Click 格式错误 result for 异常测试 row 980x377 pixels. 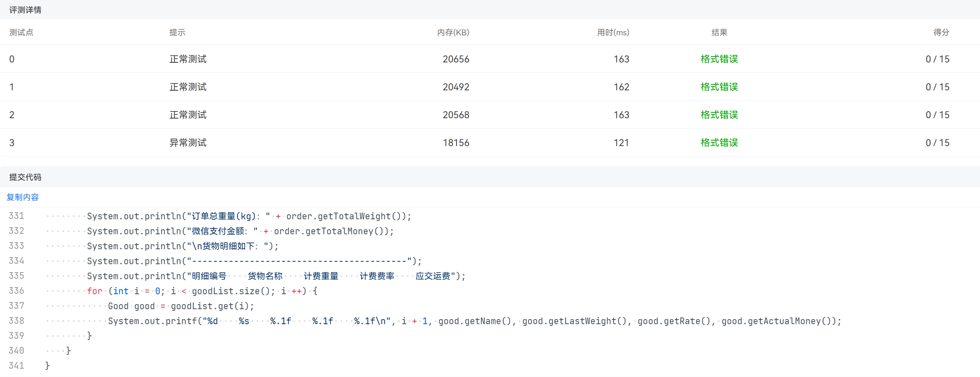pos(719,143)
